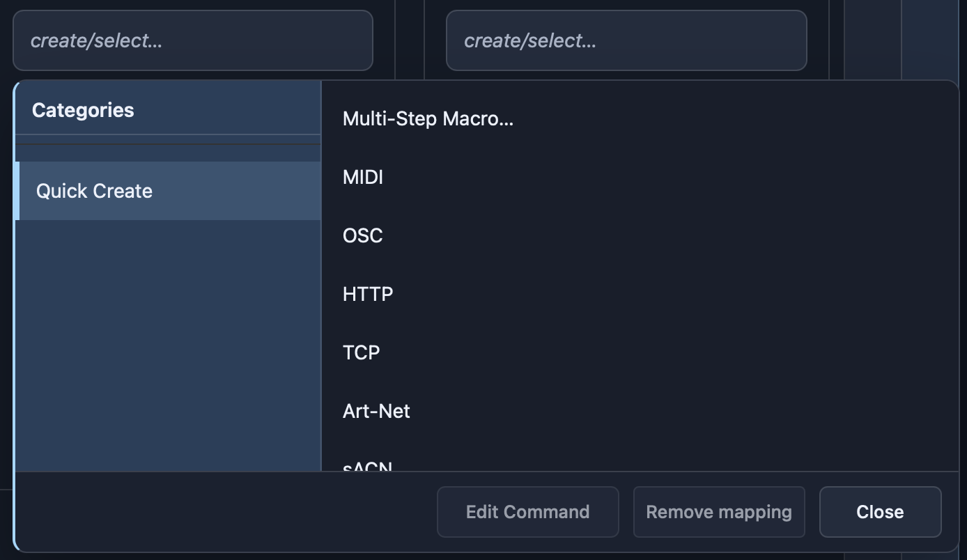Pick the OSC command option
This screenshot has height=560, width=967.
point(362,235)
